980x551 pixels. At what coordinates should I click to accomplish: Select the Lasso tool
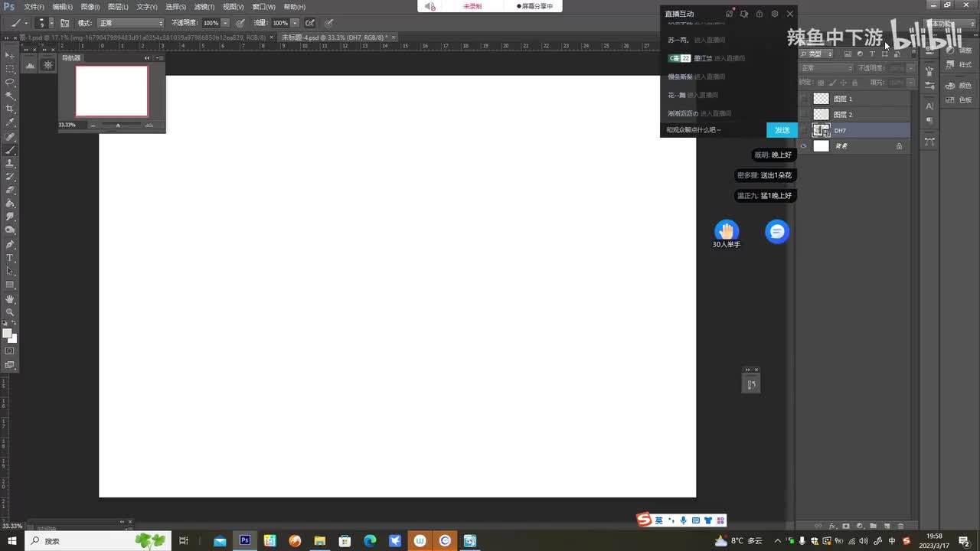[x=10, y=82]
